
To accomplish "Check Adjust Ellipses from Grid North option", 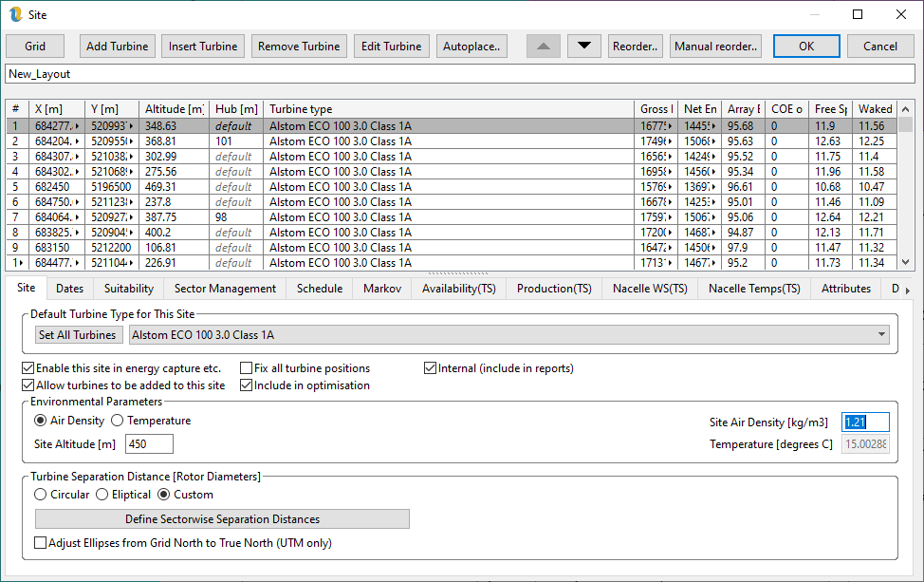I will click(x=41, y=543).
